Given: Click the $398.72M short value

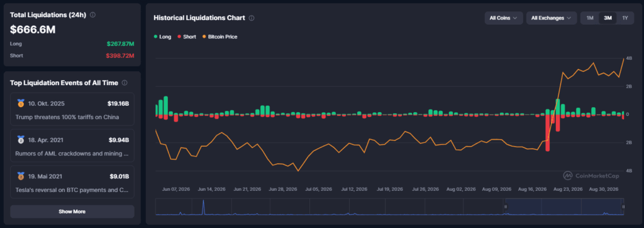Looking at the screenshot, I should click(120, 55).
